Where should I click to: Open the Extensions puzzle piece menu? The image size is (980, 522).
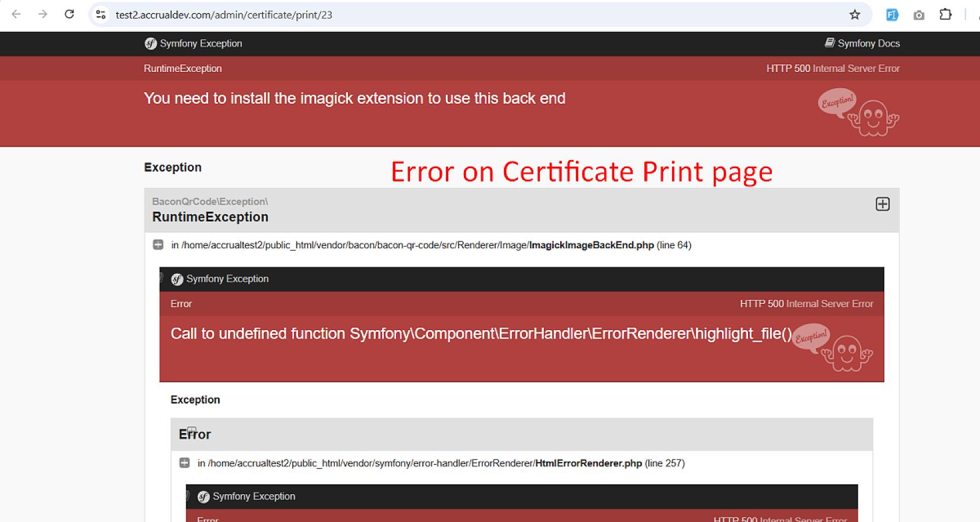coord(945,14)
